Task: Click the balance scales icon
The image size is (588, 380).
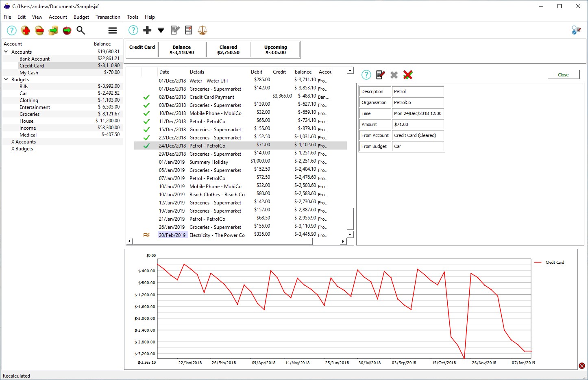Action: coord(203,30)
